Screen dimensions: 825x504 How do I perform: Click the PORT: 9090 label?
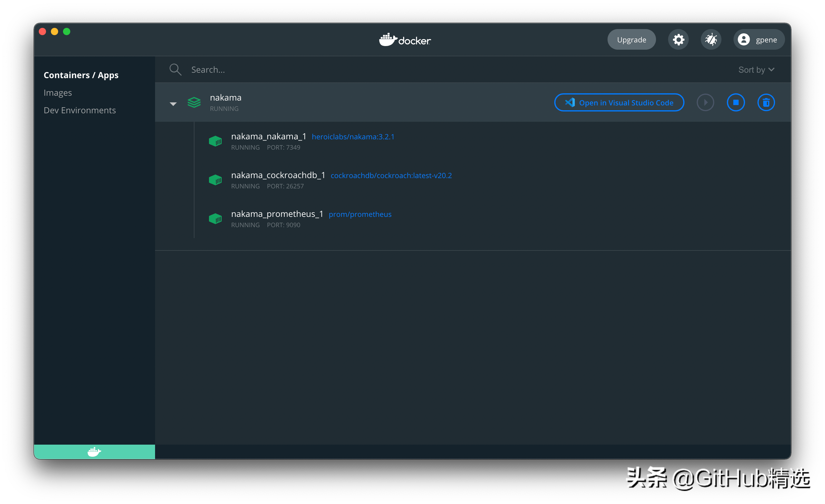click(x=283, y=225)
